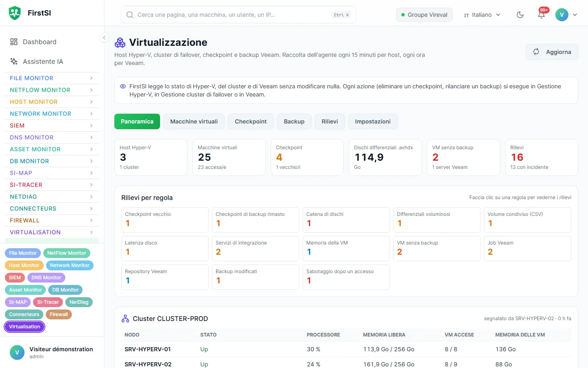Select the Panoramica tab

(137, 121)
